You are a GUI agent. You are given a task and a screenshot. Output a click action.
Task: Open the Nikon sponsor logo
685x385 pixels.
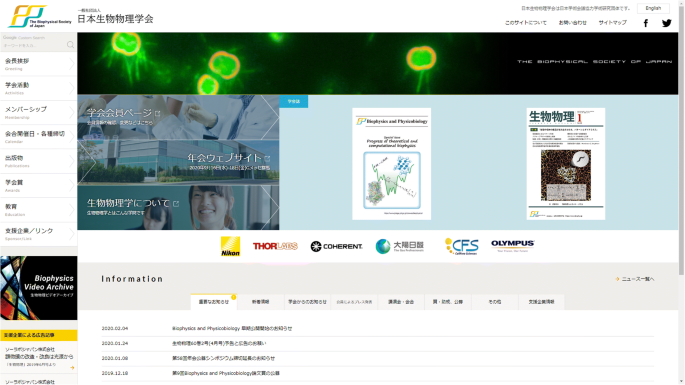230,246
